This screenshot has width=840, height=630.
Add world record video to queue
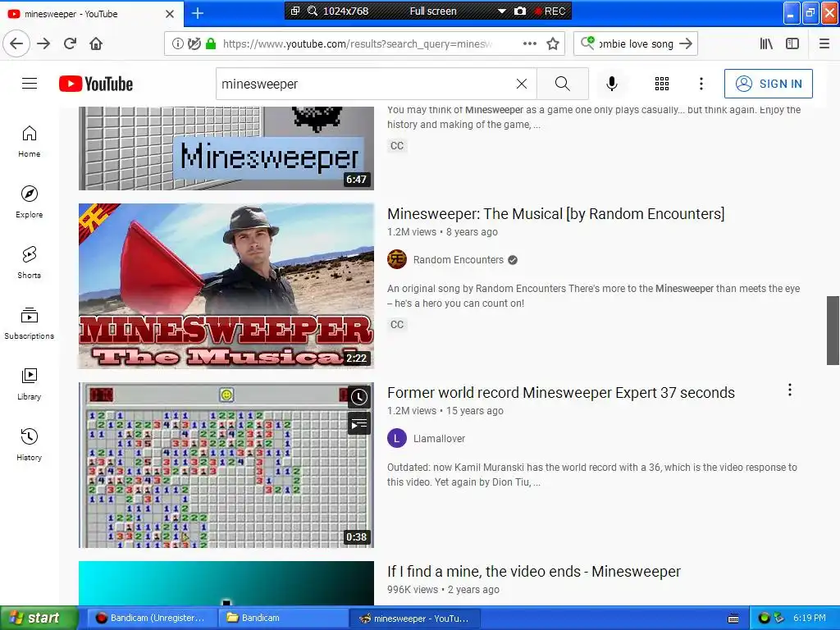point(359,425)
